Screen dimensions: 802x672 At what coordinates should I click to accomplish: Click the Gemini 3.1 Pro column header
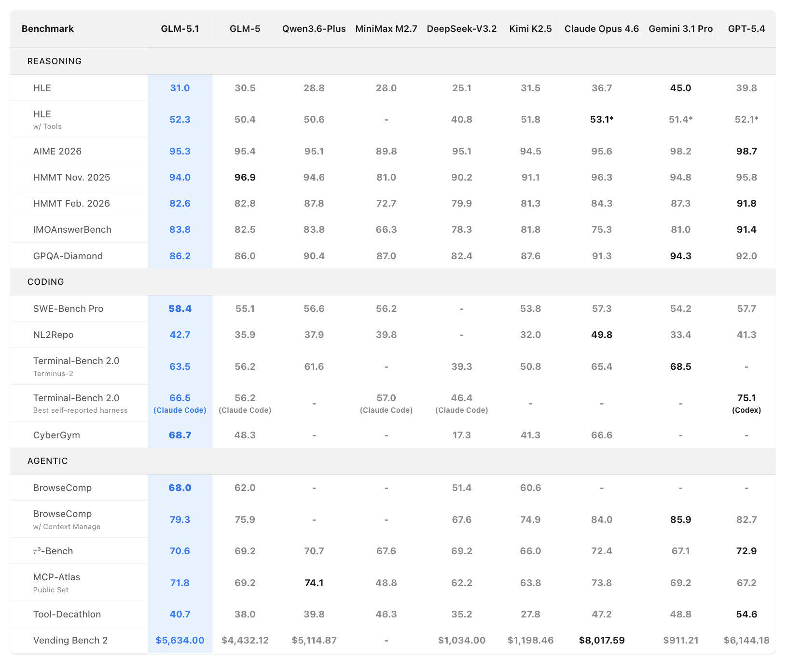680,28
